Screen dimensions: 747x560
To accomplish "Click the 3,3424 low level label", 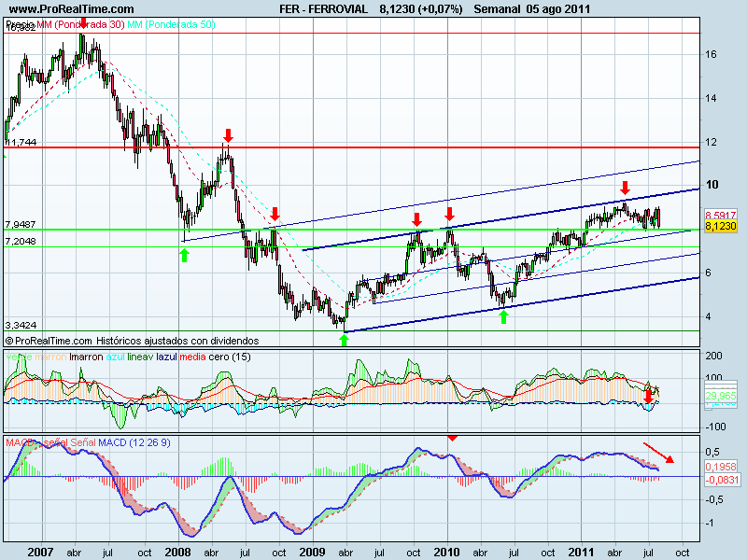I will [21, 325].
